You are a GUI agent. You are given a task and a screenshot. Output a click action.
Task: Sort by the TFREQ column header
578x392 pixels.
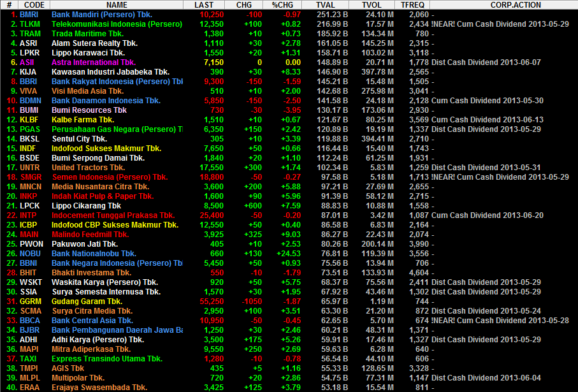pos(412,5)
